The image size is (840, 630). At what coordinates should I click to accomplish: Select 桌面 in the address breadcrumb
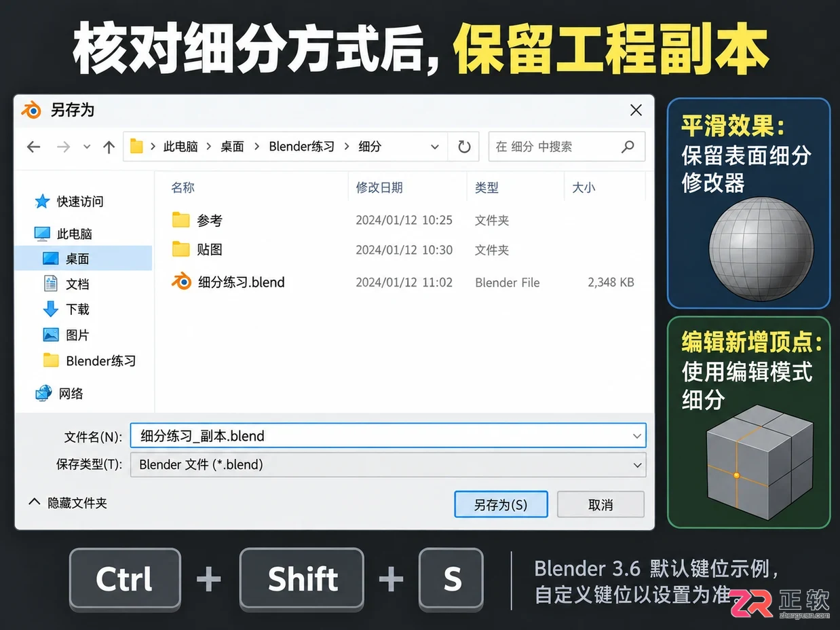tap(232, 147)
